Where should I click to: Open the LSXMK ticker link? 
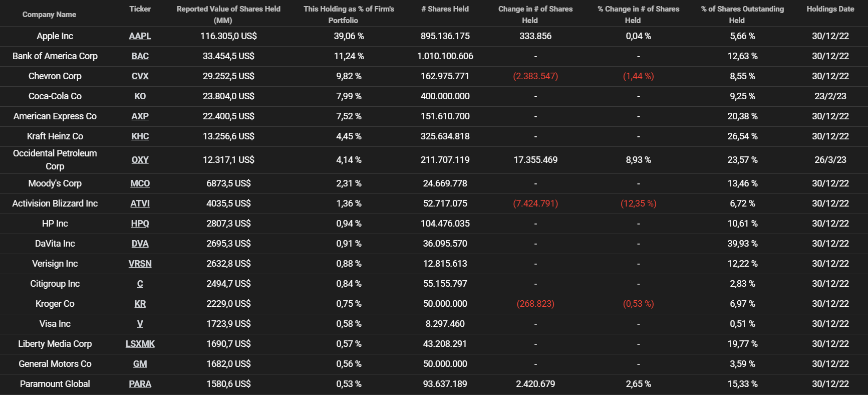click(140, 344)
